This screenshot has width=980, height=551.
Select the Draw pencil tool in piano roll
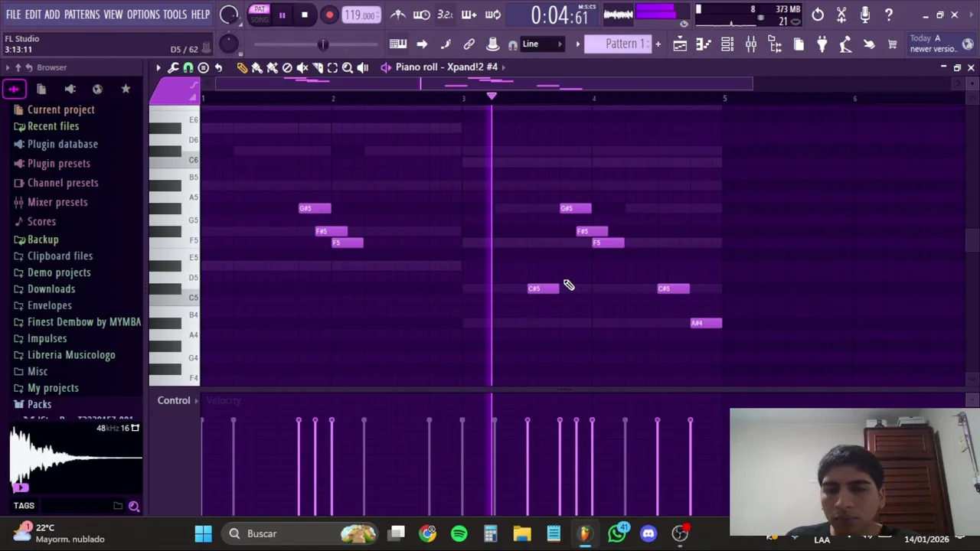(x=242, y=67)
